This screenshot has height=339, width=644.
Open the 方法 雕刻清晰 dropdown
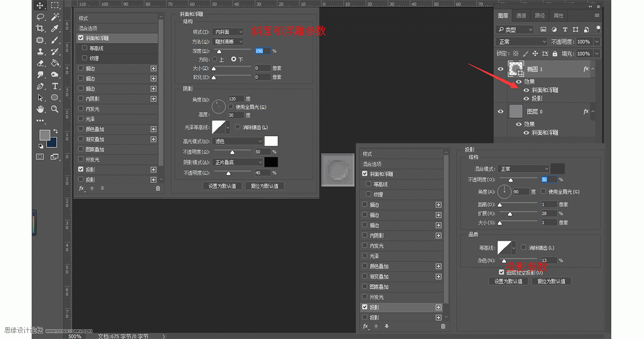point(228,41)
